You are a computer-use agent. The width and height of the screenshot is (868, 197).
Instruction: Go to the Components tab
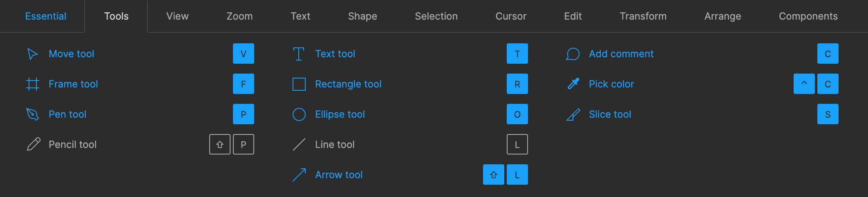click(808, 16)
